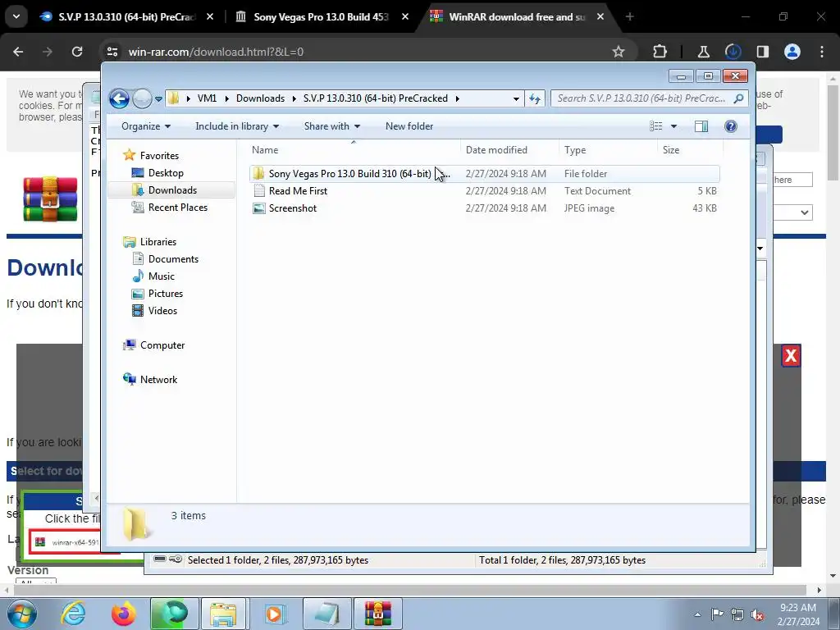Open Music library

[x=162, y=276]
